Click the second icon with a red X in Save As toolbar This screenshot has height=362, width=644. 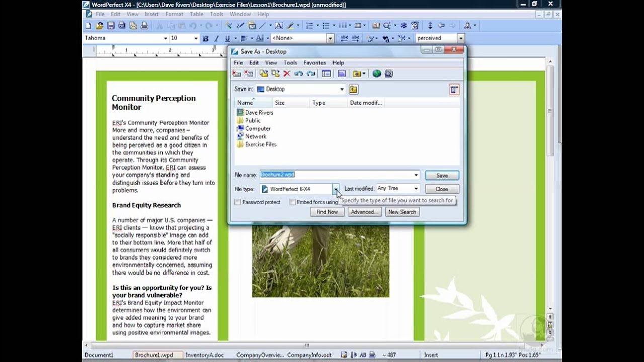point(248,74)
